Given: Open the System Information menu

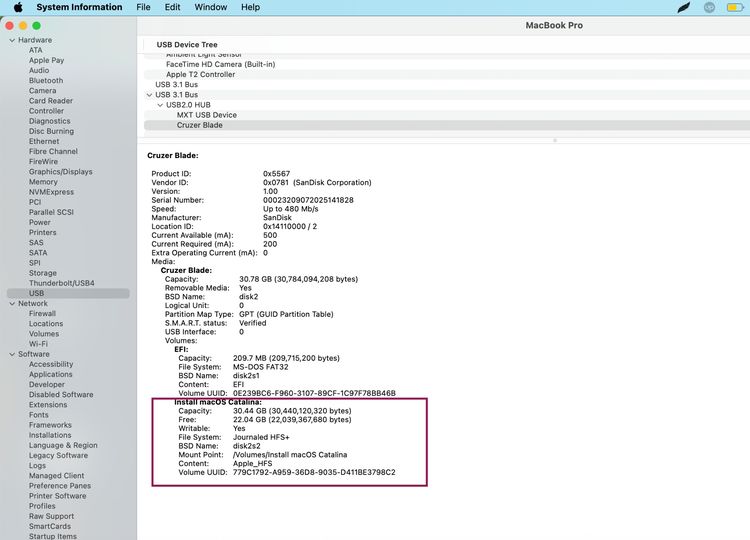Looking at the screenshot, I should (x=79, y=7).
